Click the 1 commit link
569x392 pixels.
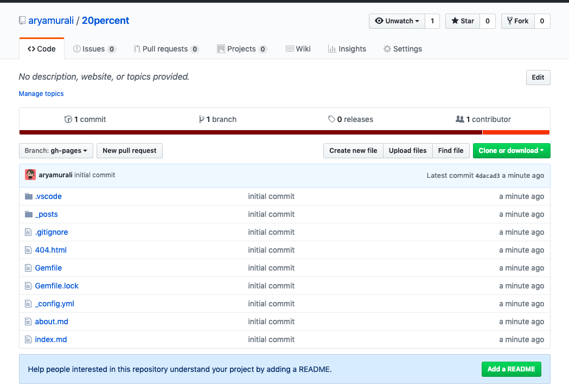click(x=85, y=119)
